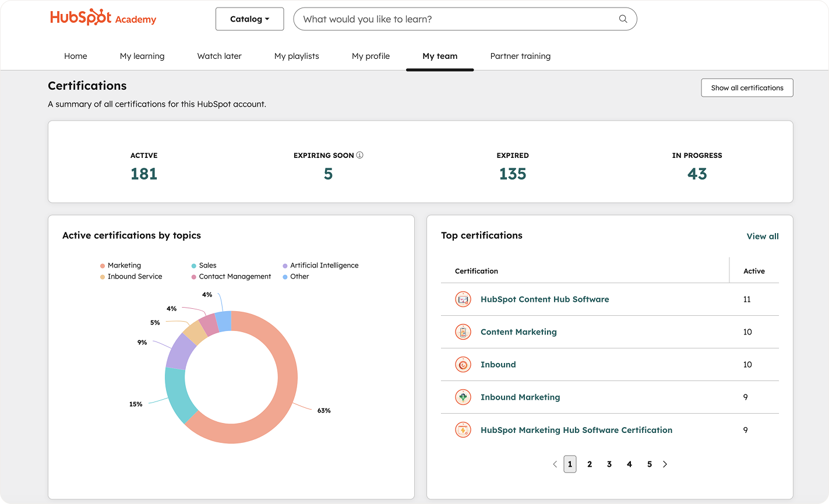Click the learn search input field
The image size is (829, 504).
coord(454,19)
